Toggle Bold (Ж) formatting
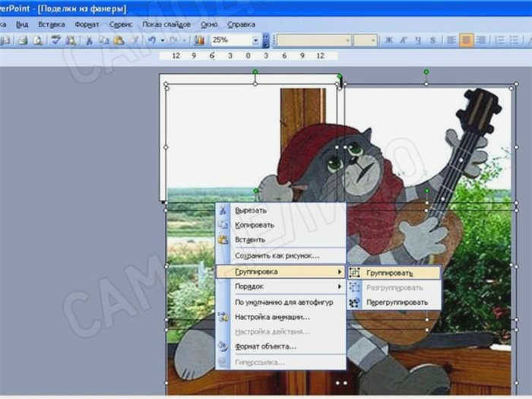 pos(389,40)
